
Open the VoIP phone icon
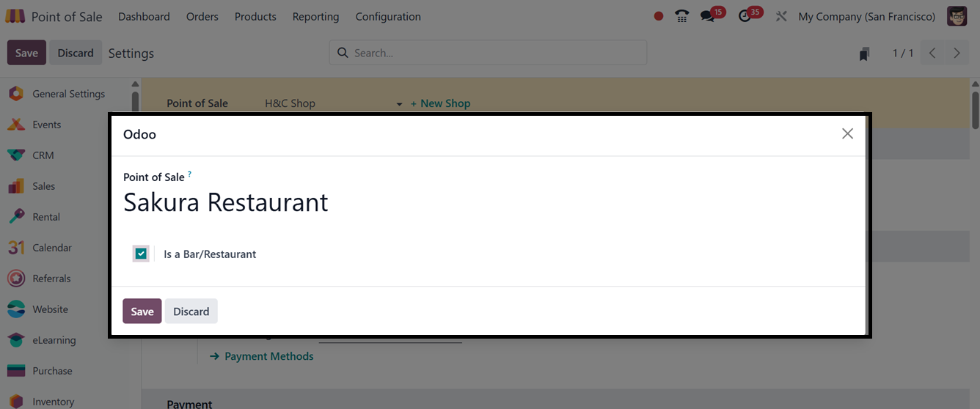click(x=682, y=16)
